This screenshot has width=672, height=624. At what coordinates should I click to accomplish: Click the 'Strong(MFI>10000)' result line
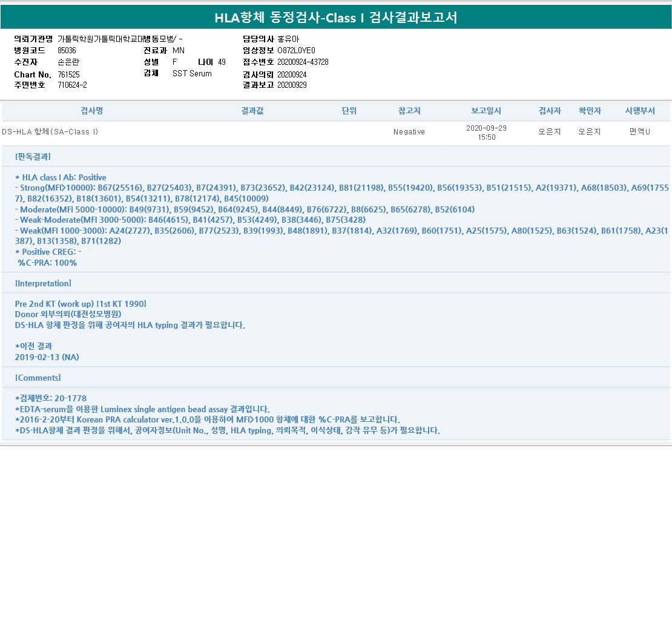341,193
